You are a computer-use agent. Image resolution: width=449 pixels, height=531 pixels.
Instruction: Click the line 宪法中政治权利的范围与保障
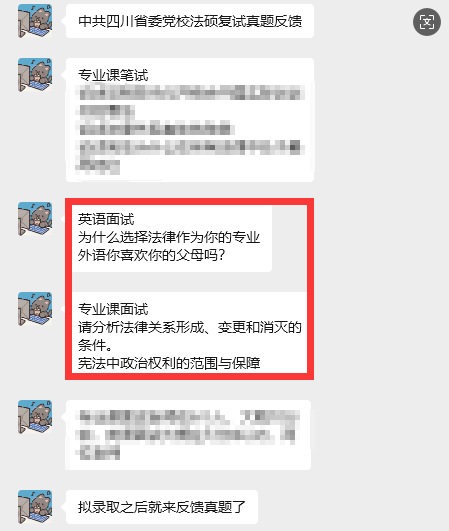(169, 363)
